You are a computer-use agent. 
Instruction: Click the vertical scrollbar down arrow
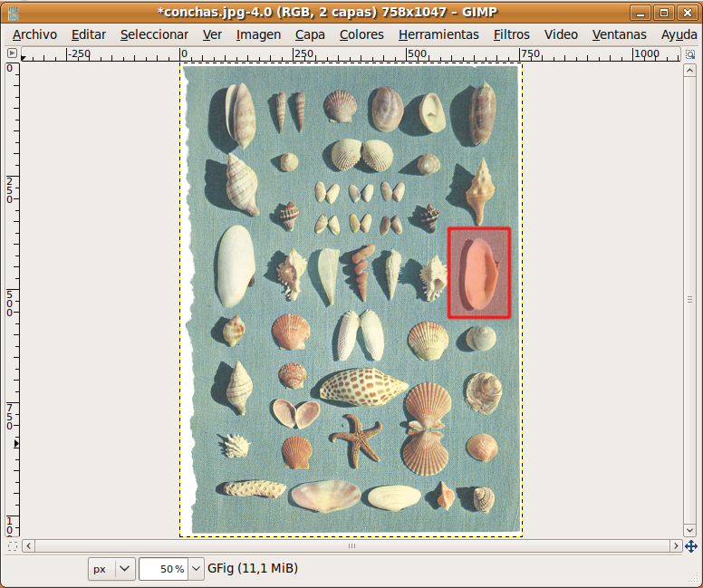coord(691,532)
